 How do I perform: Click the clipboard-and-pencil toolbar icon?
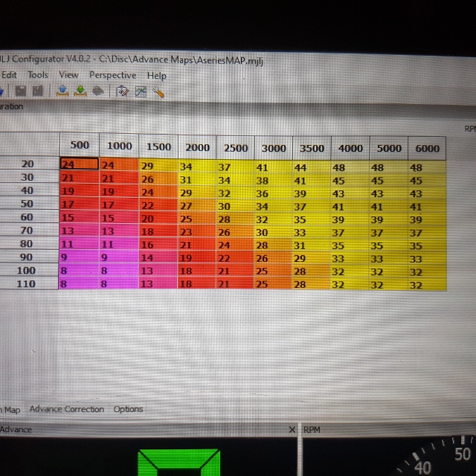pos(123,91)
